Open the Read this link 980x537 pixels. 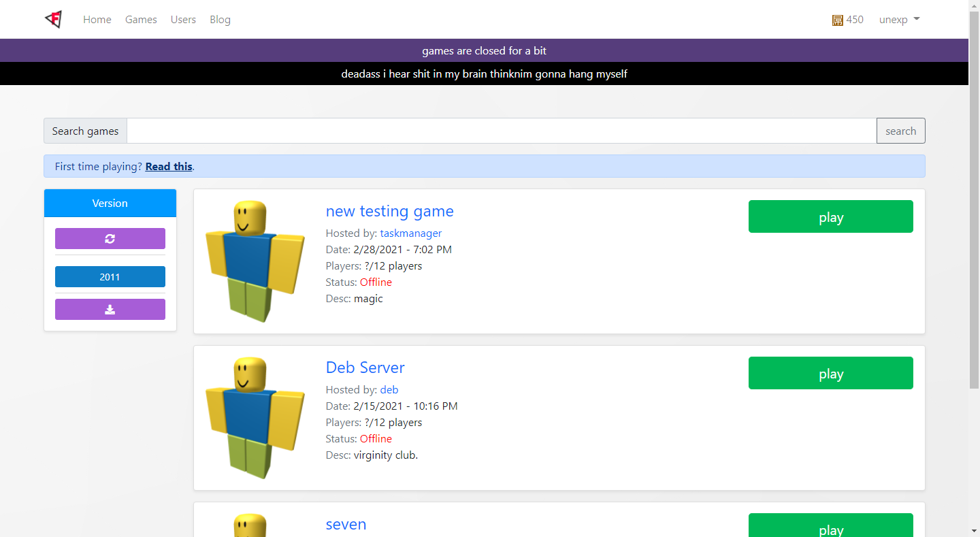pos(169,167)
